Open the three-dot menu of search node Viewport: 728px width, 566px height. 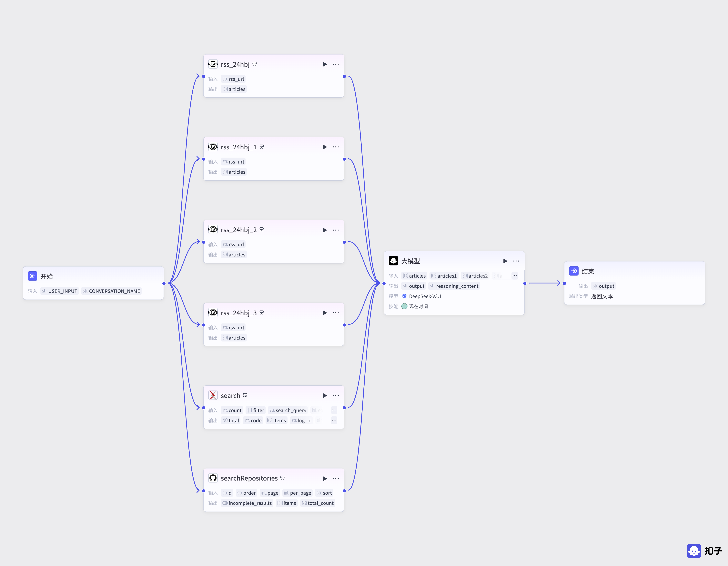click(x=336, y=395)
